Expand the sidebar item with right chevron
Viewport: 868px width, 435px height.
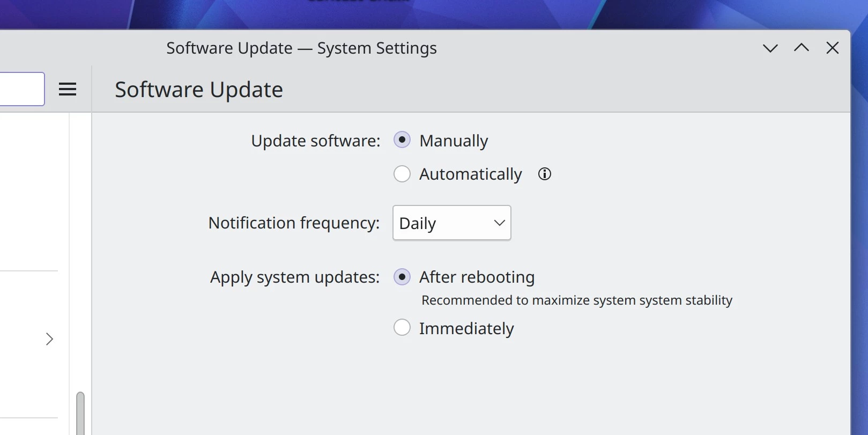tap(49, 339)
